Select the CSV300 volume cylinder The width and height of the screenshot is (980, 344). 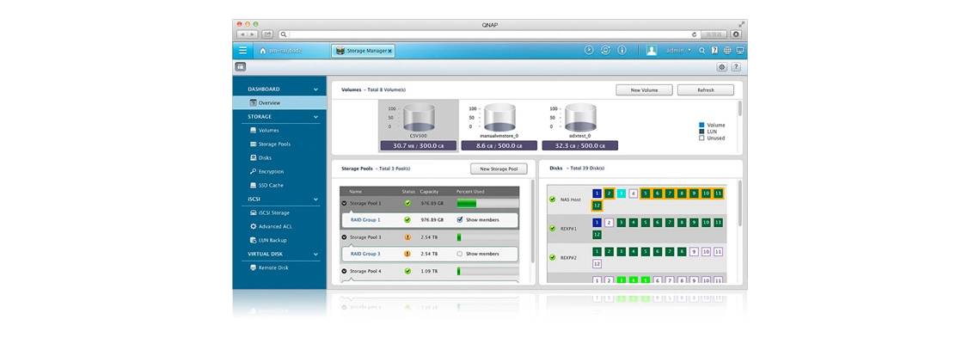tap(419, 117)
